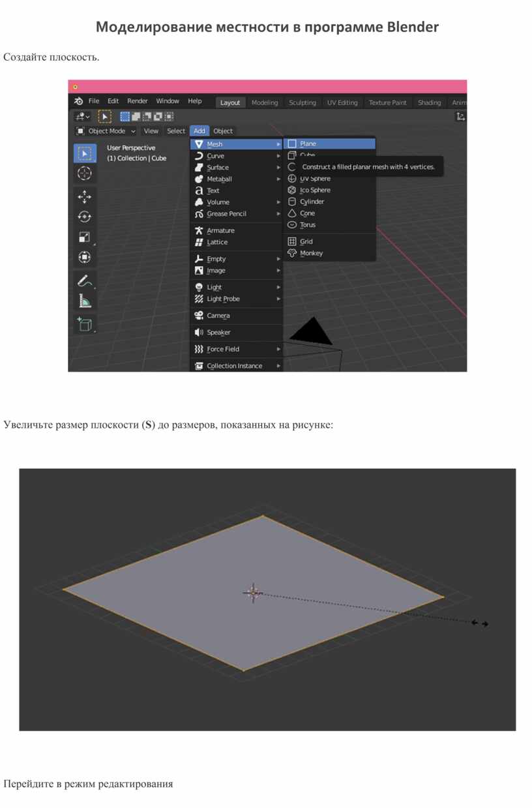The image size is (532, 808).
Task: Enable the fourth selection mode icon
Action: pyautogui.click(x=158, y=117)
